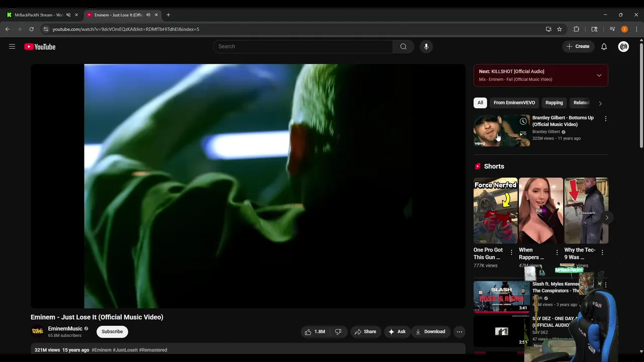Click the page vertical scrollbar
The image size is (644, 362).
point(641,96)
